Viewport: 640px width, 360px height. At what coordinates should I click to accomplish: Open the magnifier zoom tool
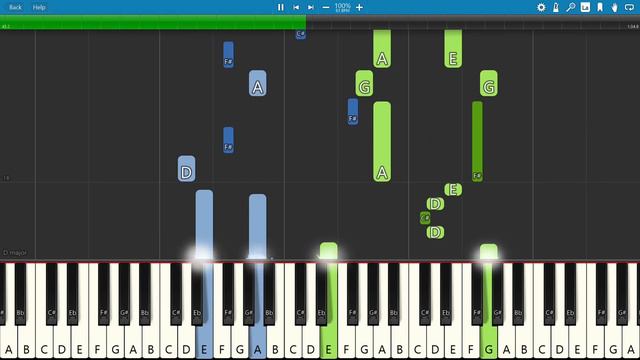[571, 7]
